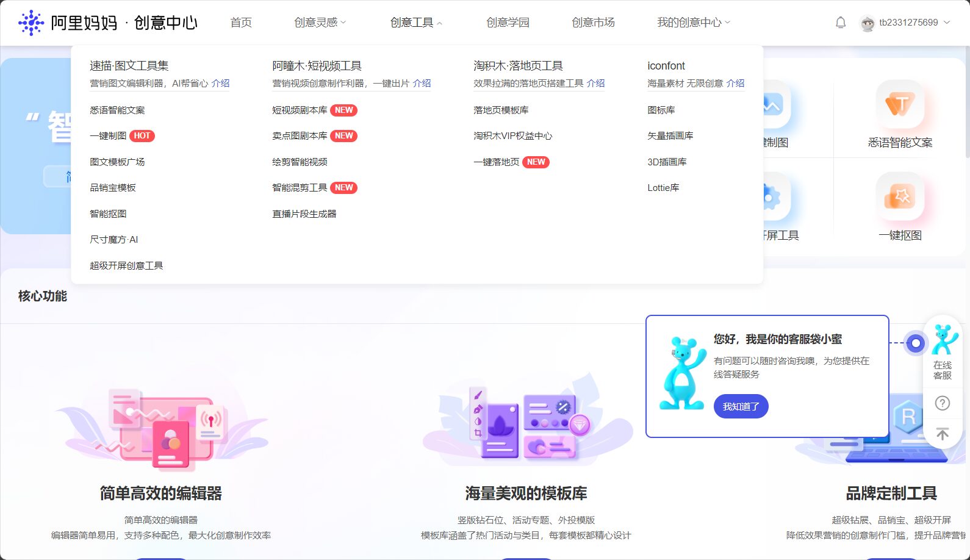Open 矢量插画库
This screenshot has height=560, width=970.
tap(670, 136)
